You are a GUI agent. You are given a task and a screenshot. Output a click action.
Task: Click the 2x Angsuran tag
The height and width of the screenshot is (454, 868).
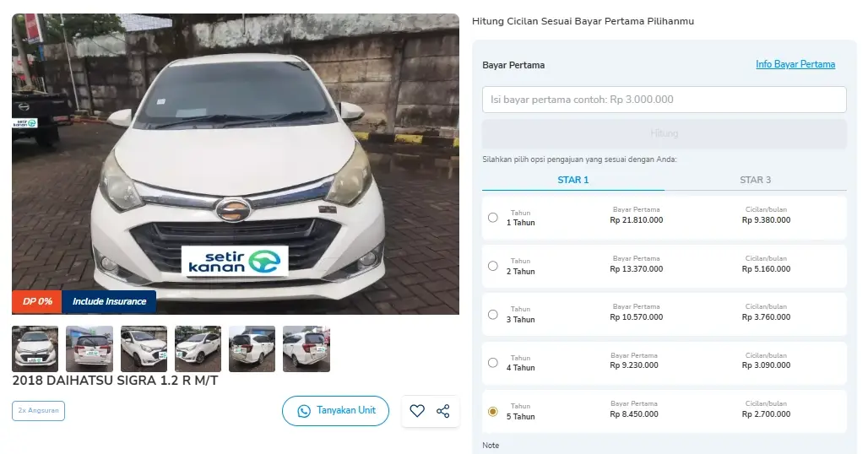38,411
